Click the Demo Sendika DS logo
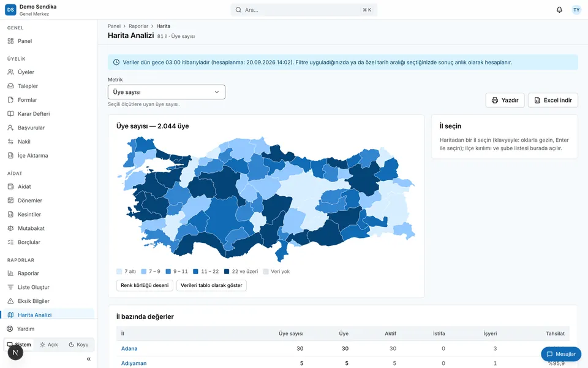 click(10, 10)
